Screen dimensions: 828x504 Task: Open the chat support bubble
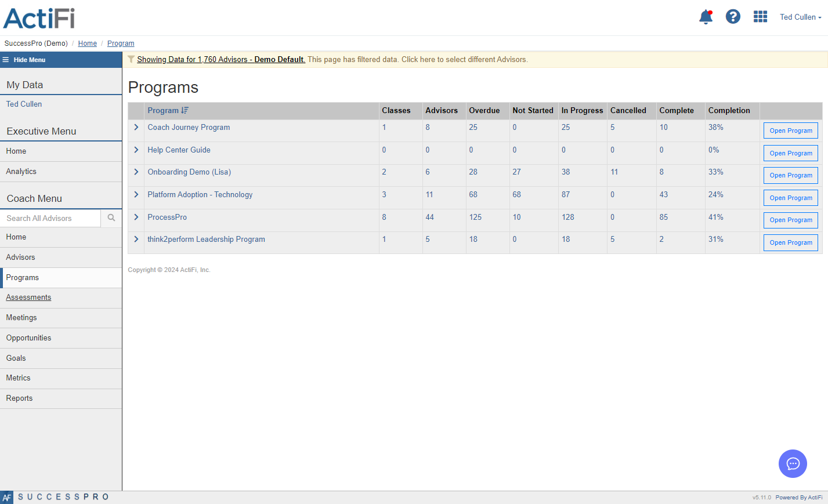793,463
